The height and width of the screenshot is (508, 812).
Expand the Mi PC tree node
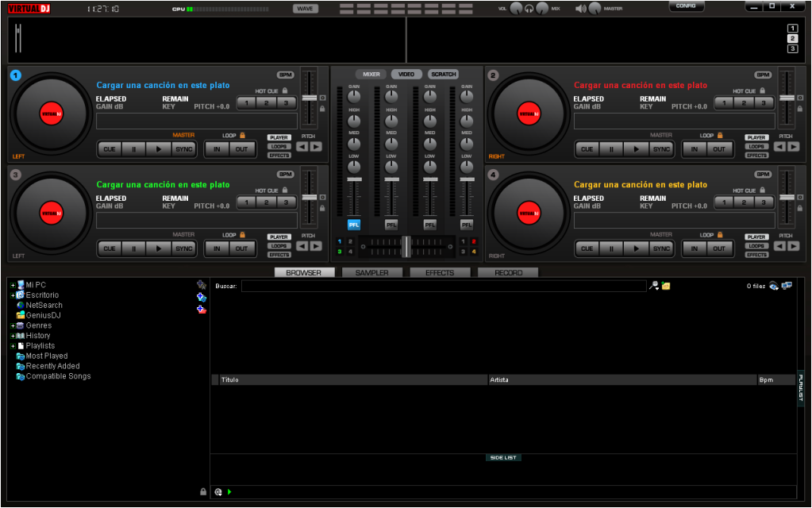pos(13,285)
